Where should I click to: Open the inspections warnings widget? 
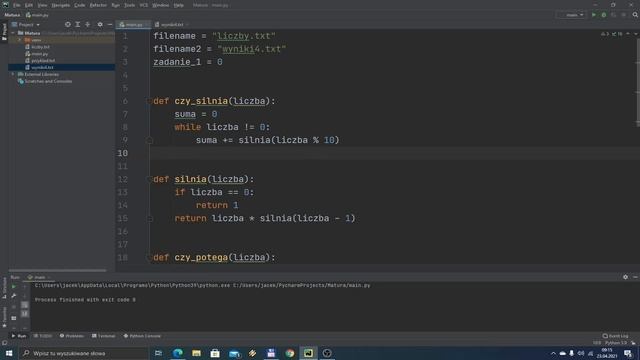[x=612, y=34]
